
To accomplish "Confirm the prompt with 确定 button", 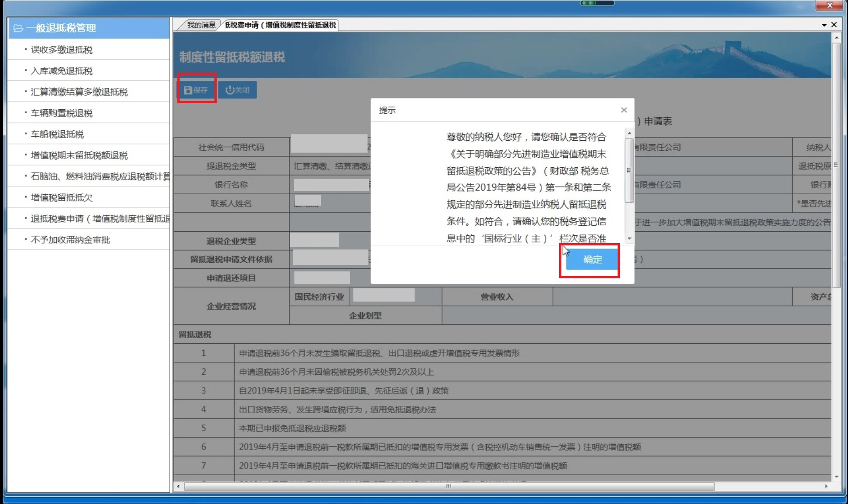I will (x=592, y=260).
